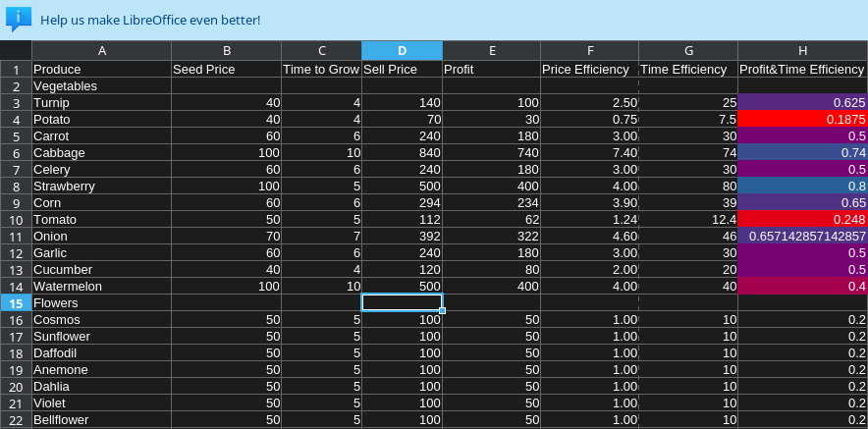Image resolution: width=868 pixels, height=429 pixels.
Task: Click the red Potato efficiency cell 0.1875
Action: [x=802, y=119]
